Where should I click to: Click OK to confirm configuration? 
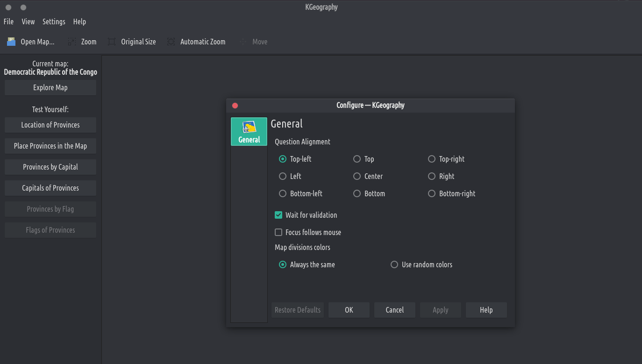tap(349, 310)
